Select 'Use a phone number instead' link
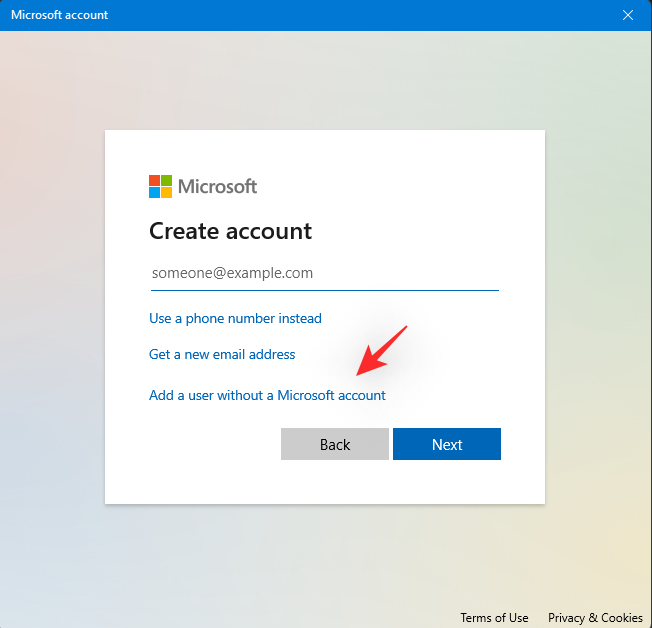The image size is (652, 628). coord(235,318)
